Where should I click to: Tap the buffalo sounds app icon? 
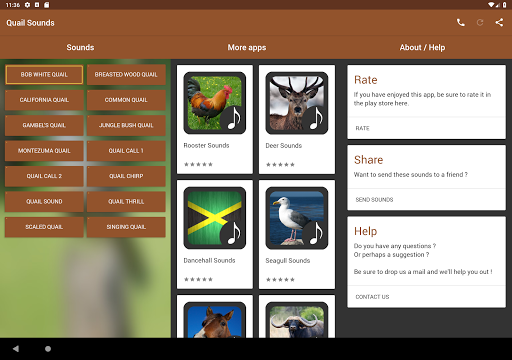point(297,320)
